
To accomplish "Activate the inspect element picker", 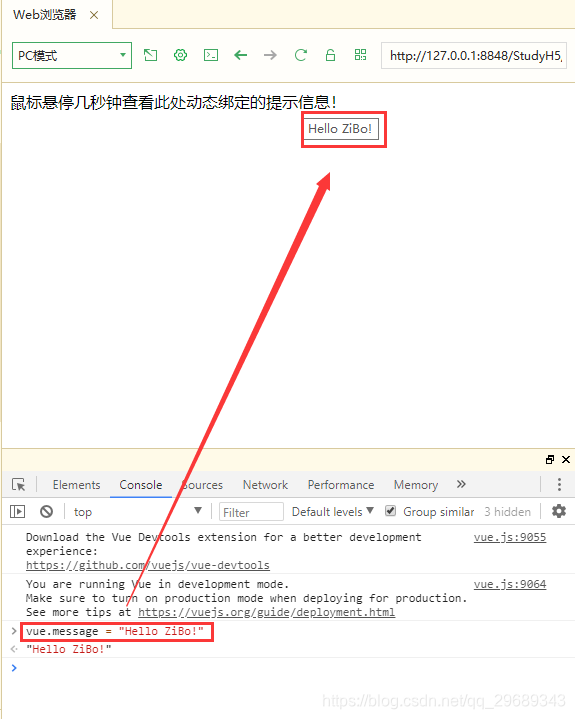I will [19, 485].
